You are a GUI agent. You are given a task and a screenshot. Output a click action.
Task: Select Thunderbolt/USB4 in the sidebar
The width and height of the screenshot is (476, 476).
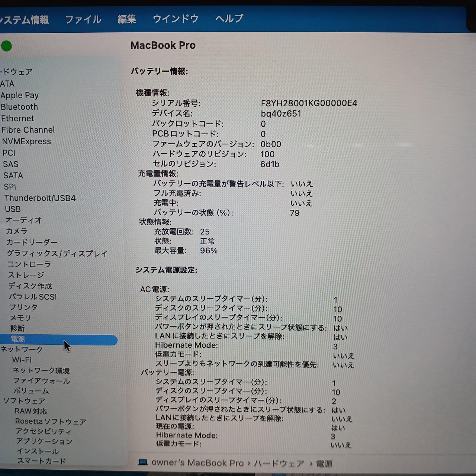click(x=40, y=198)
